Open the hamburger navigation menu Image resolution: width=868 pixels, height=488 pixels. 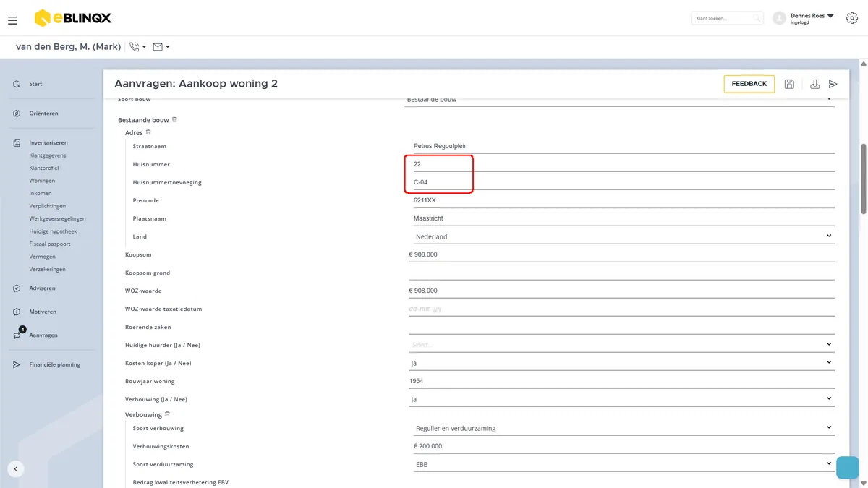coord(12,20)
